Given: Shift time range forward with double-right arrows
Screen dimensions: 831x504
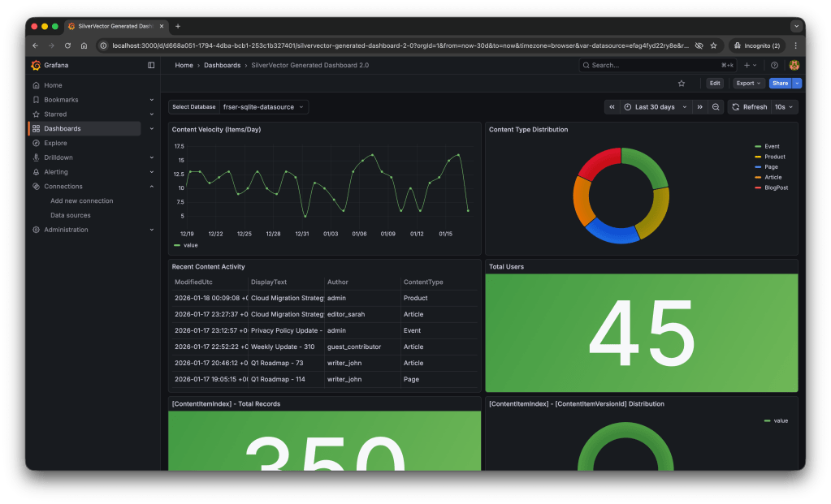Looking at the screenshot, I should [699, 107].
